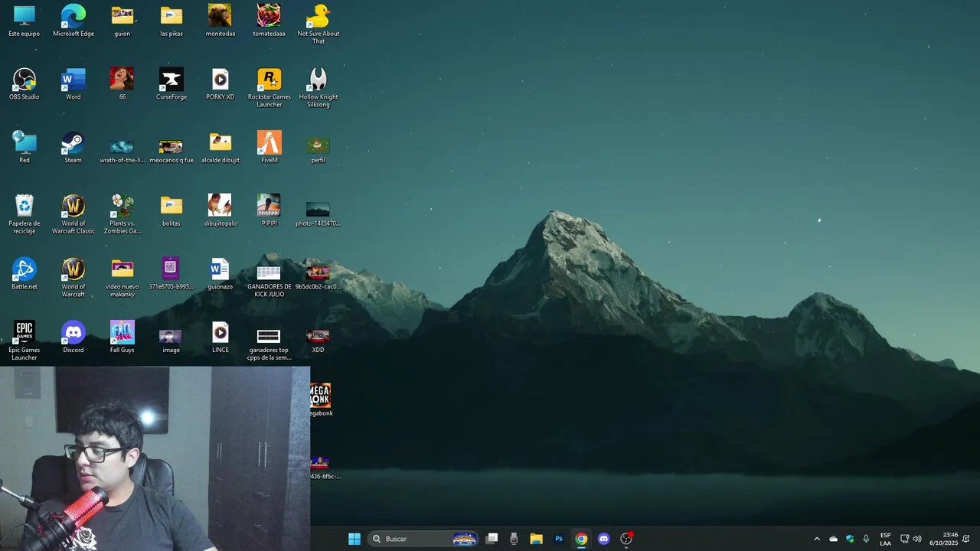This screenshot has width=980, height=551.
Task: Click the microphone tray icon
Action: click(x=866, y=539)
